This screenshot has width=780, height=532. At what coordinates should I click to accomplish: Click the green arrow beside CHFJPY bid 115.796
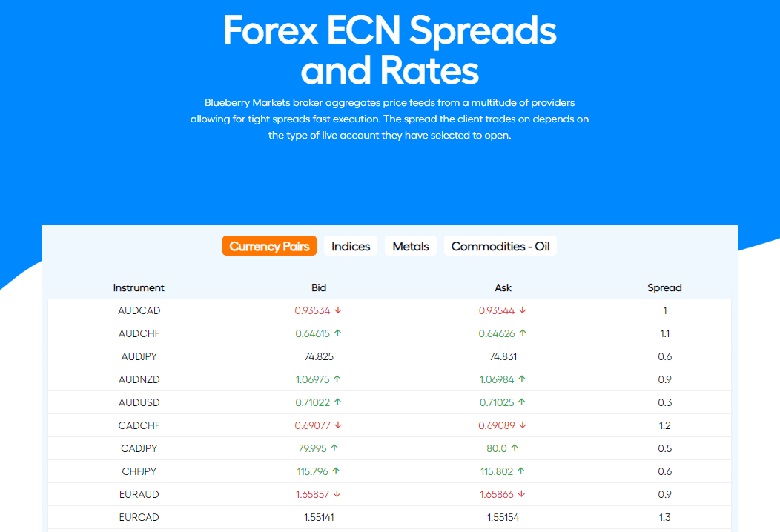tap(336, 471)
